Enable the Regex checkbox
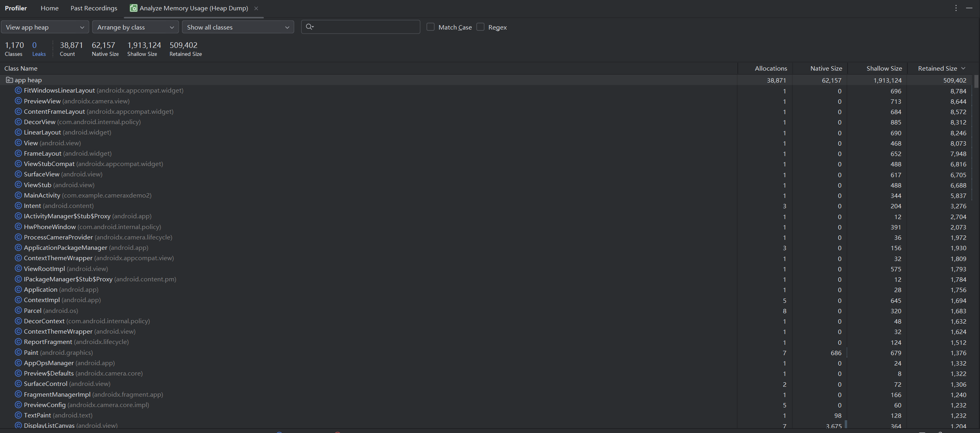 coord(480,27)
